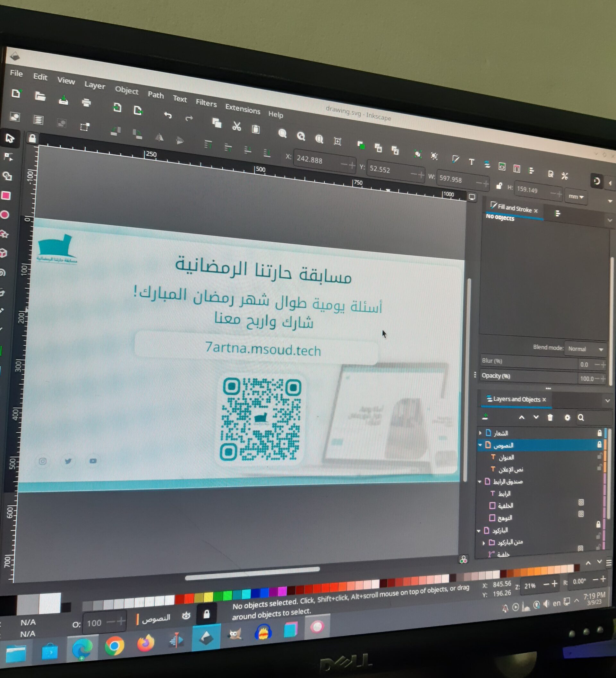Select the Selector arrow tool
The width and height of the screenshot is (616, 678).
click(x=9, y=138)
